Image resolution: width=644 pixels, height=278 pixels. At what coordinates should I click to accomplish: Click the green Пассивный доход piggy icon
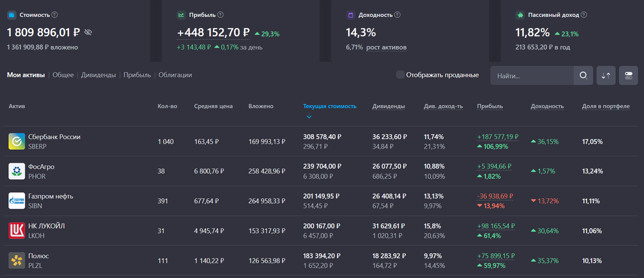tap(520, 15)
